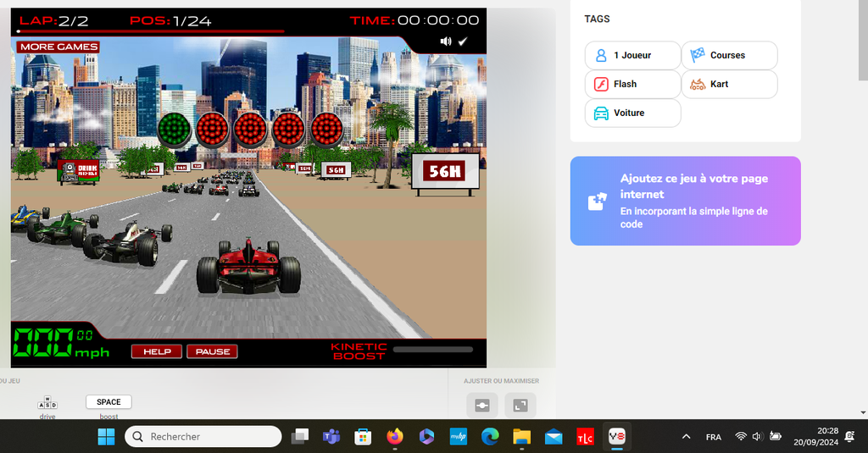This screenshot has height=453, width=868.
Task: Click the Rechercher taskbar search box
Action: pos(203,436)
